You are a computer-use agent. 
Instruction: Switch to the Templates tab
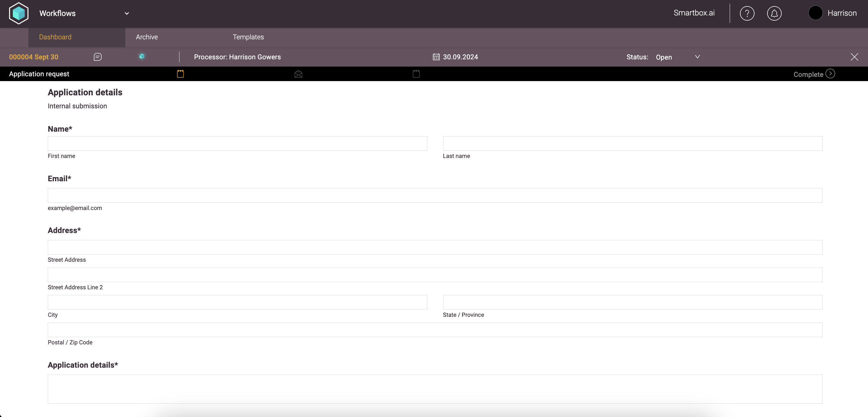tap(248, 37)
